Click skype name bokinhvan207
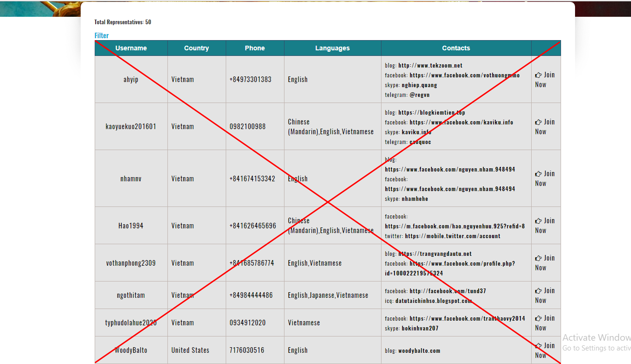The width and height of the screenshot is (631, 364). pos(420,329)
